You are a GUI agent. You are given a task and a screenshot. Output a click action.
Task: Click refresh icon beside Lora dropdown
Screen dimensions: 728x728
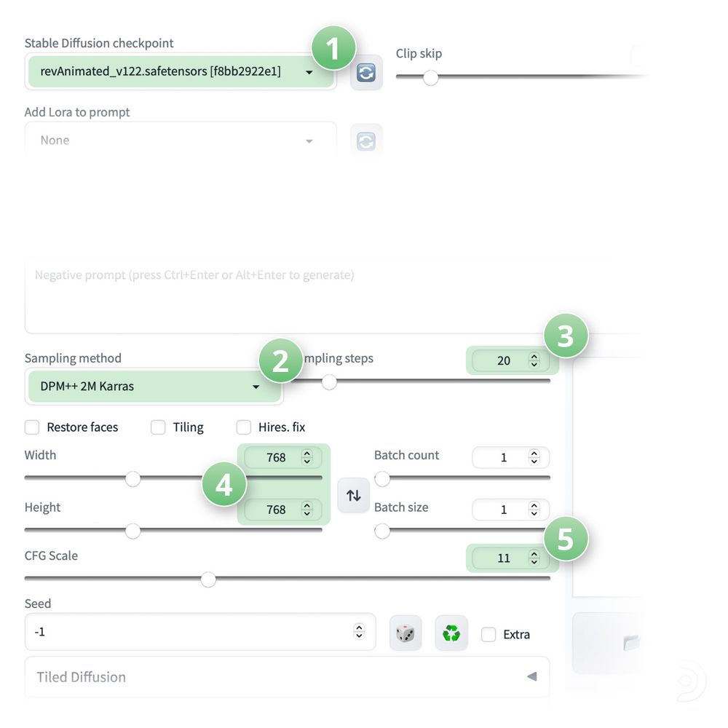[366, 141]
